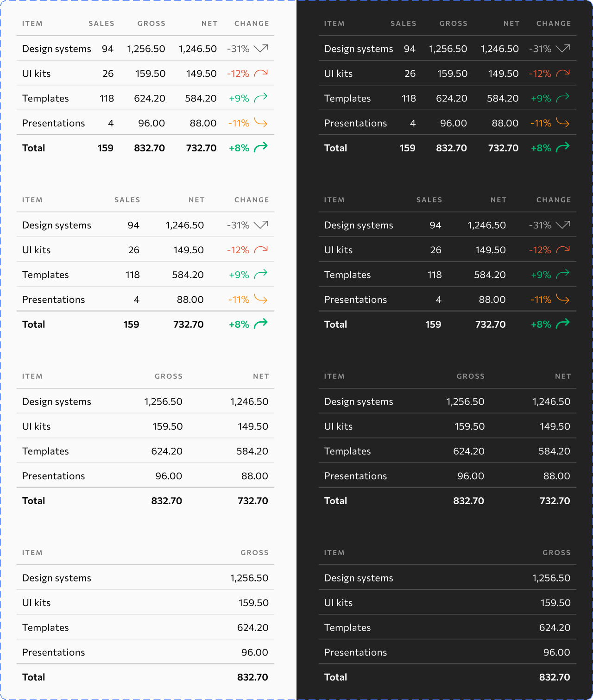This screenshot has width=593, height=700.
Task: Click UI kits label in light three-column table
Action: click(x=37, y=426)
